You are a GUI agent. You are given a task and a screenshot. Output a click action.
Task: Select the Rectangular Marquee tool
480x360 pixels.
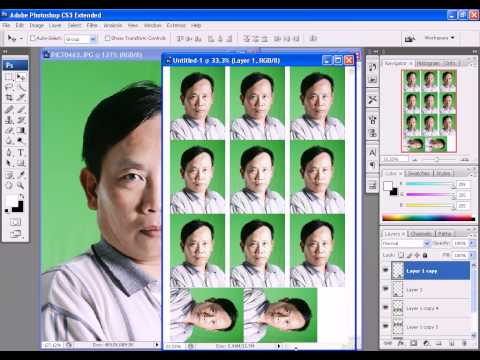tap(9, 77)
